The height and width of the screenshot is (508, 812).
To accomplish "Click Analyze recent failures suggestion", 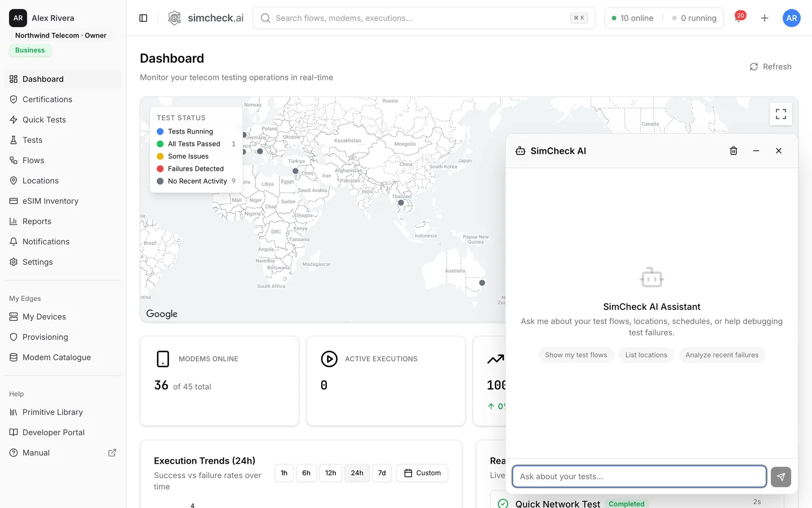I will coord(722,355).
